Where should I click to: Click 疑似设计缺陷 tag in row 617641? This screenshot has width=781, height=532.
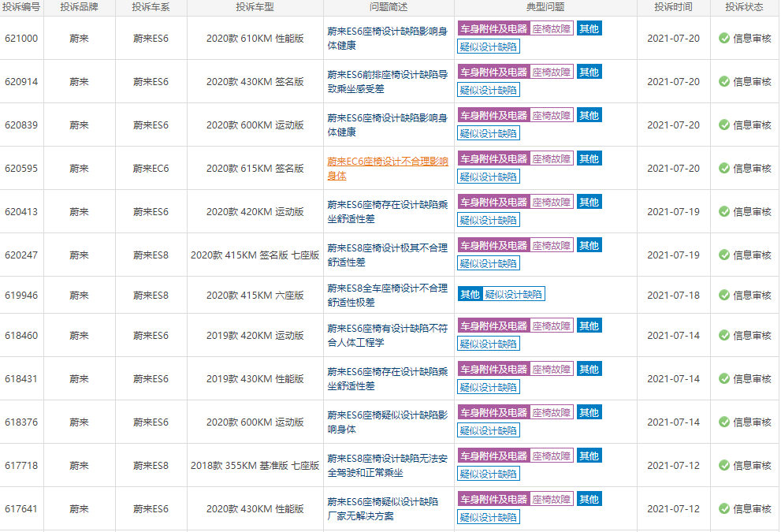pos(488,518)
